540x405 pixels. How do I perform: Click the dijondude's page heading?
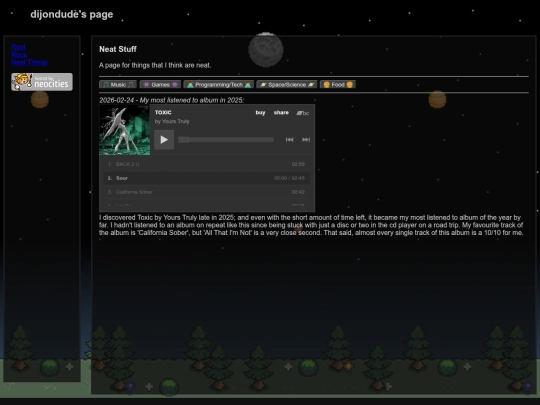coord(72,14)
